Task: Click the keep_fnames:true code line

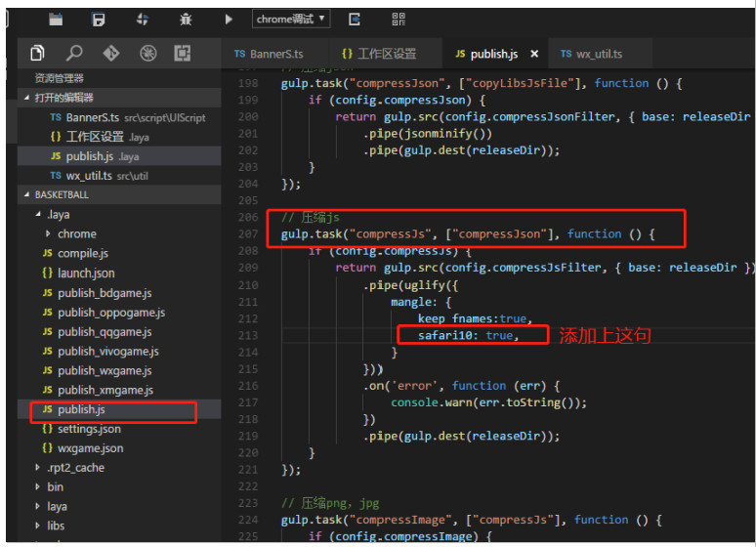Action: pyautogui.click(x=475, y=318)
